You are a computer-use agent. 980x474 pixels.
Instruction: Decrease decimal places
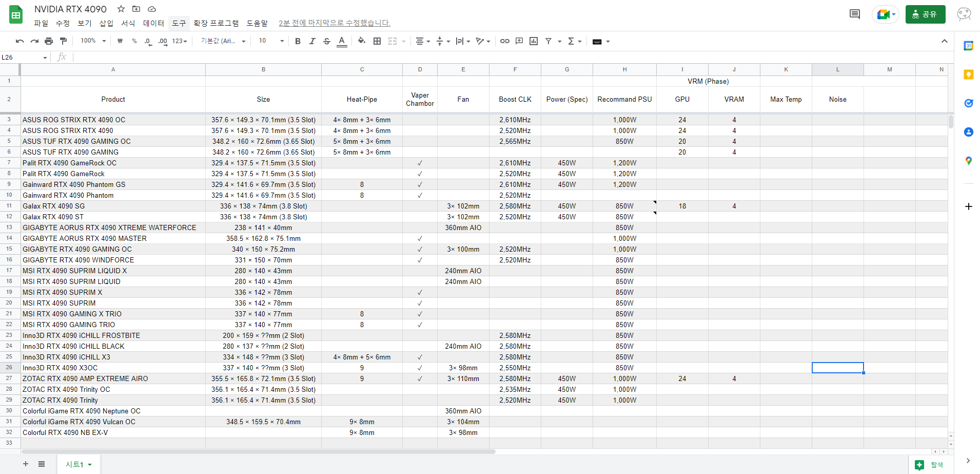(148, 41)
